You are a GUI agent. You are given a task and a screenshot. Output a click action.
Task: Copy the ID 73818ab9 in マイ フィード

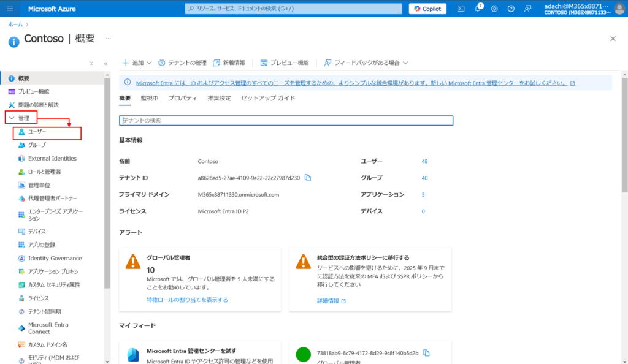pos(427,353)
